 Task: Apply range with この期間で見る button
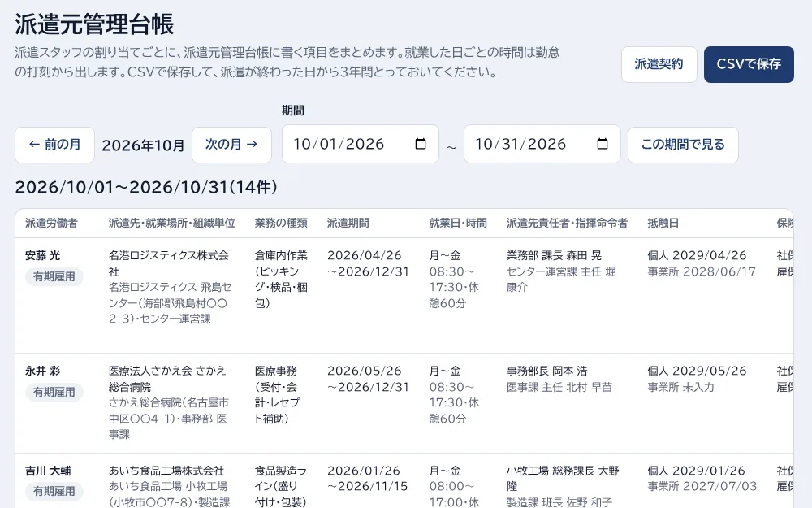pos(683,145)
